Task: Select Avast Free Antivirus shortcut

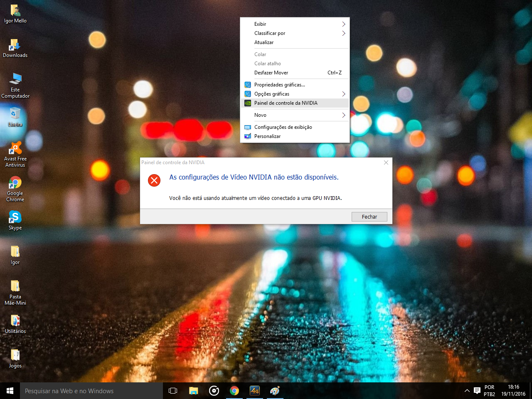Action: [15, 154]
